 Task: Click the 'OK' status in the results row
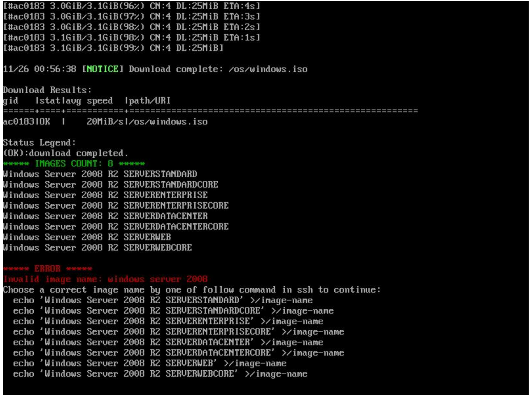[45, 122]
